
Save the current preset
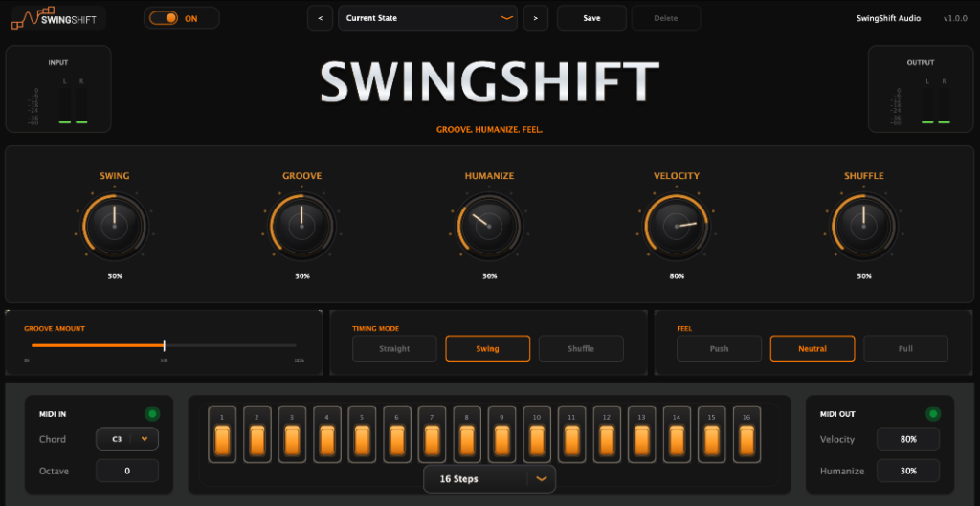tap(591, 18)
